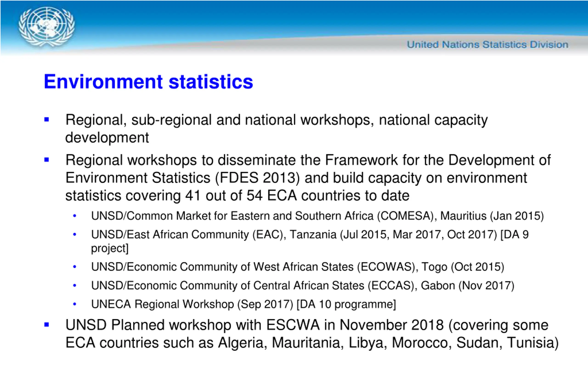Click the ECCAS, Gabon (Nov 2017) line
The height and width of the screenshot is (368, 588).
303,285
